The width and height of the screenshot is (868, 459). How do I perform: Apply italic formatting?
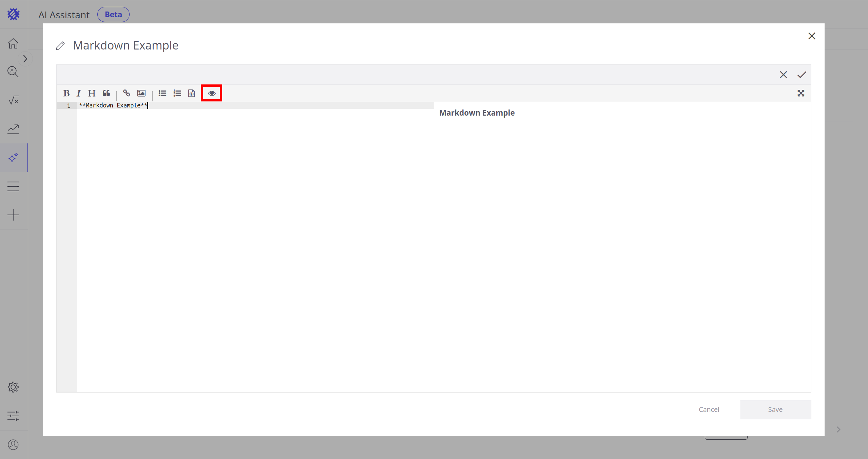click(x=79, y=93)
